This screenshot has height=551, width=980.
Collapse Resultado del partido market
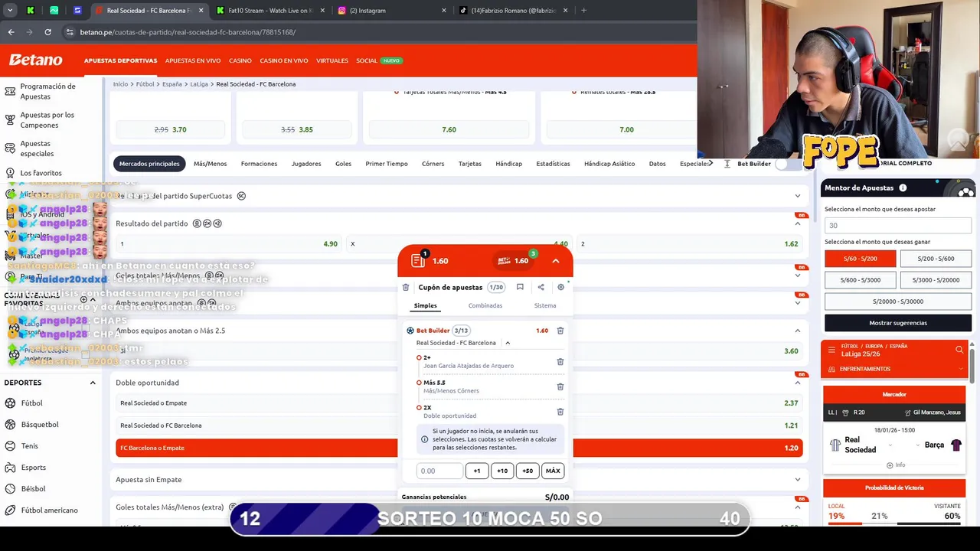(797, 223)
